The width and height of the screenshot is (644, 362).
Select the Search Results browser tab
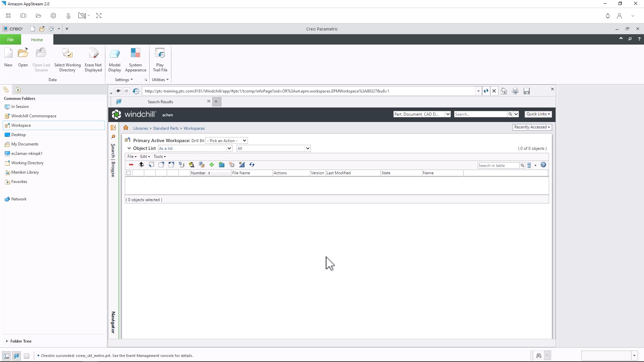(160, 102)
